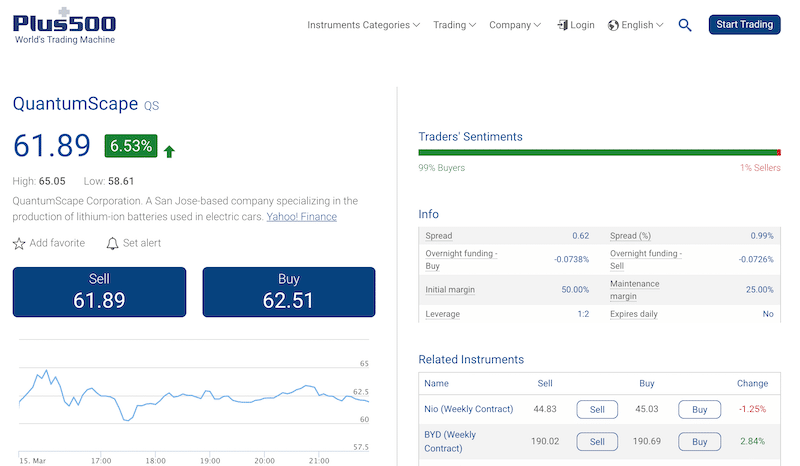Image resolution: width=800 pixels, height=466 pixels.
Task: Expand the Instruments Categories chevron
Action: (416, 25)
